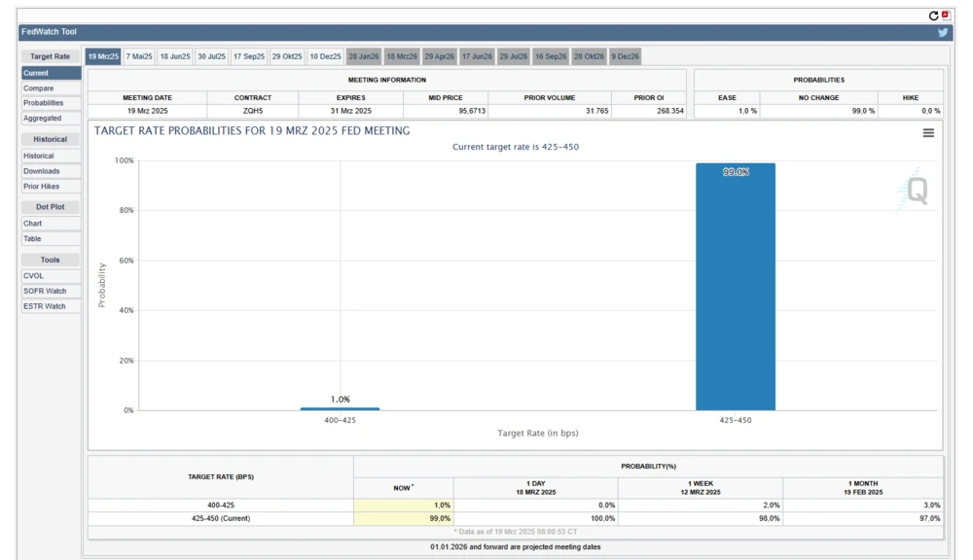The width and height of the screenshot is (973, 560).
Task: Switch to the 18 Jun25 meeting tab
Action: (x=175, y=56)
